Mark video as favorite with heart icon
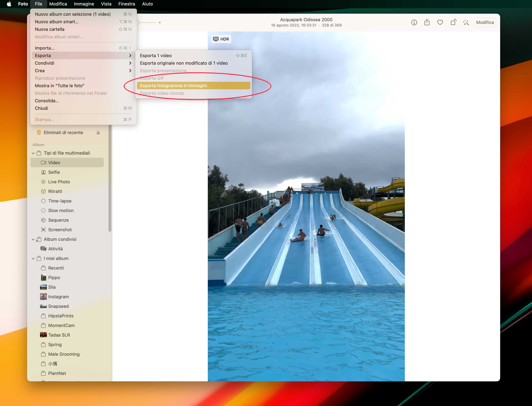The height and width of the screenshot is (406, 532). click(x=440, y=22)
